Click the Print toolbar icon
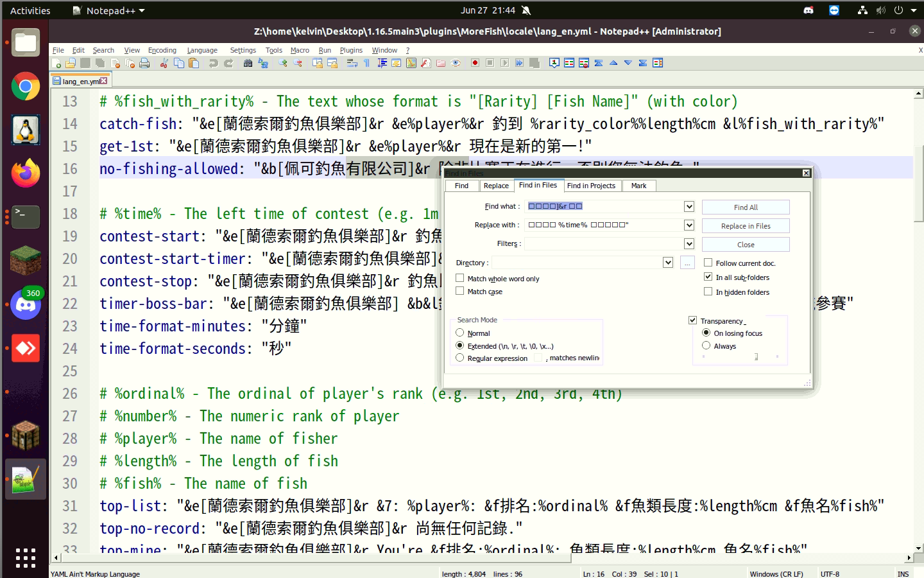This screenshot has height=578, width=924. [x=144, y=63]
